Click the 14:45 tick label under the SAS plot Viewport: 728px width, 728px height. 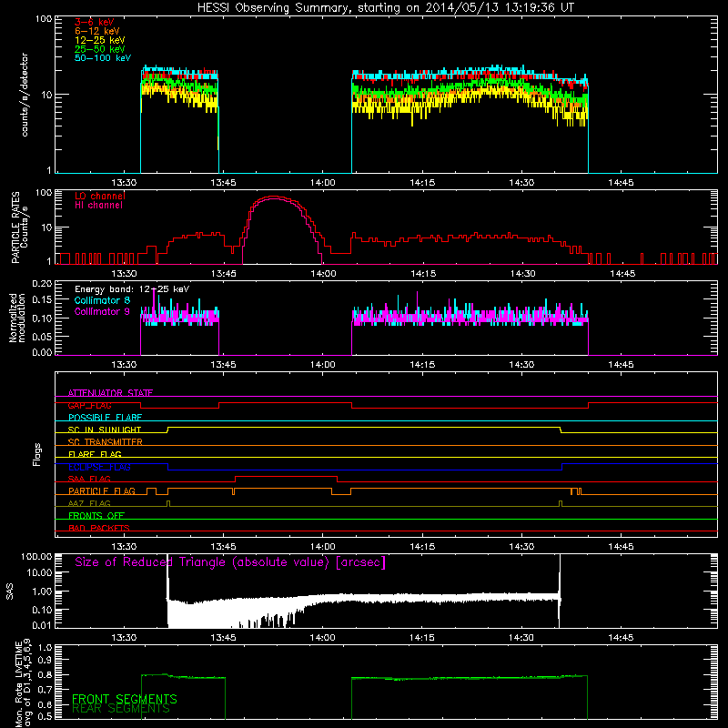621,638
